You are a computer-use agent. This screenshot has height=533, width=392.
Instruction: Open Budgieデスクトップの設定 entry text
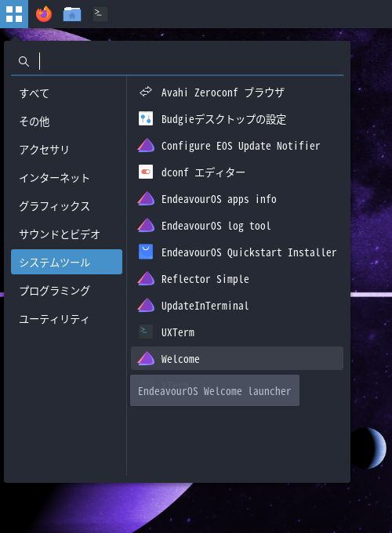point(223,119)
